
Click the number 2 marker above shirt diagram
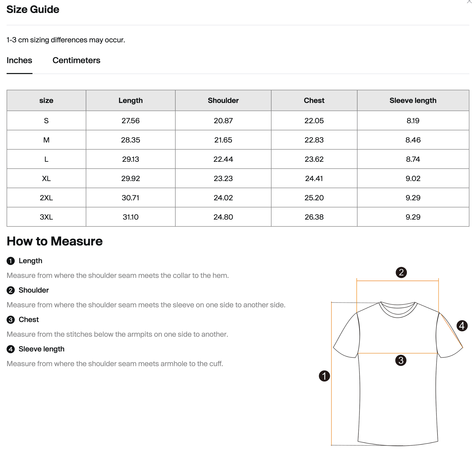pyautogui.click(x=401, y=272)
